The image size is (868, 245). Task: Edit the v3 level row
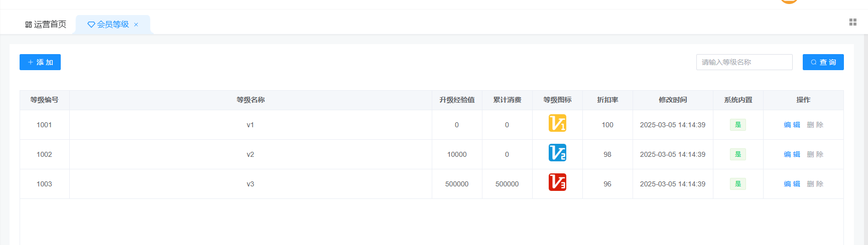click(x=792, y=184)
